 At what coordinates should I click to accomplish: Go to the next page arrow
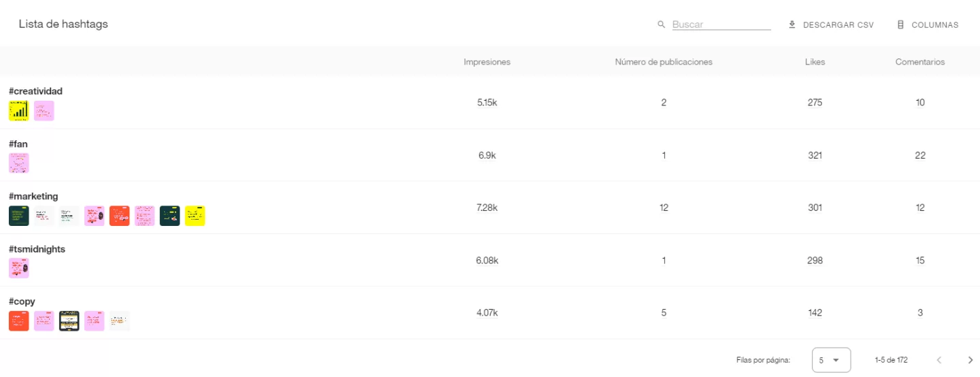tap(970, 360)
